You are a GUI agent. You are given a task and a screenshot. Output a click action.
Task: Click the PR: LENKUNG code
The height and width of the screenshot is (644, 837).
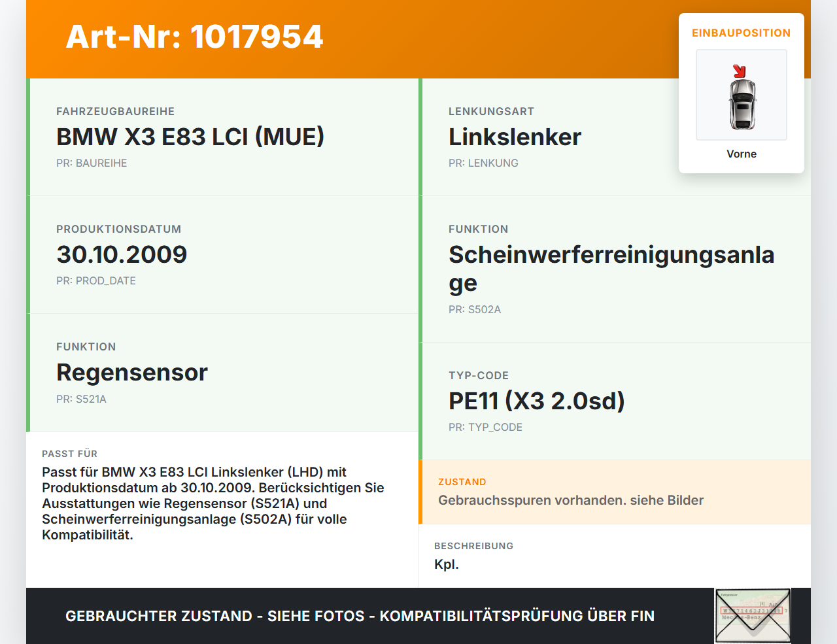[483, 163]
